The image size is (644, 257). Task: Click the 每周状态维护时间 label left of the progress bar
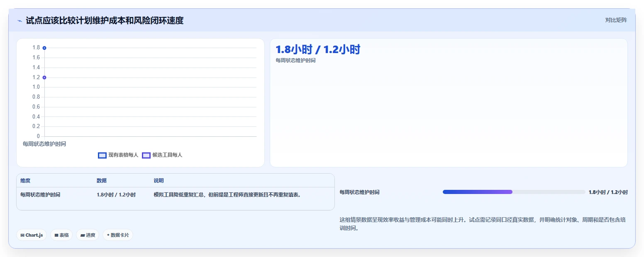click(359, 192)
